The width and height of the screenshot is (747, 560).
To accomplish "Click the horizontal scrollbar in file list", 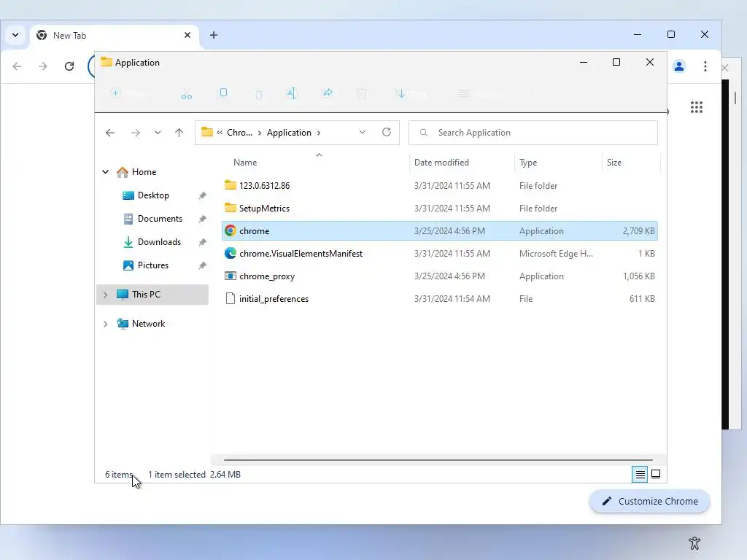I will coord(438,460).
